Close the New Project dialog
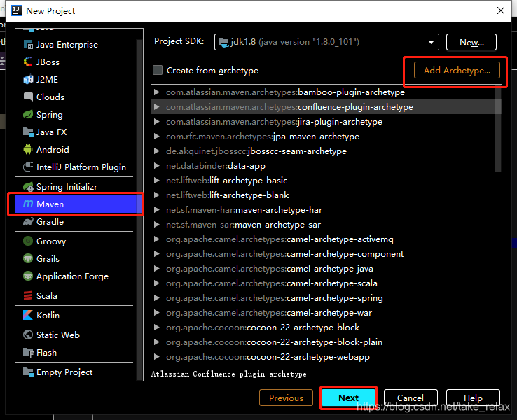This screenshot has width=517, height=420. point(501,11)
